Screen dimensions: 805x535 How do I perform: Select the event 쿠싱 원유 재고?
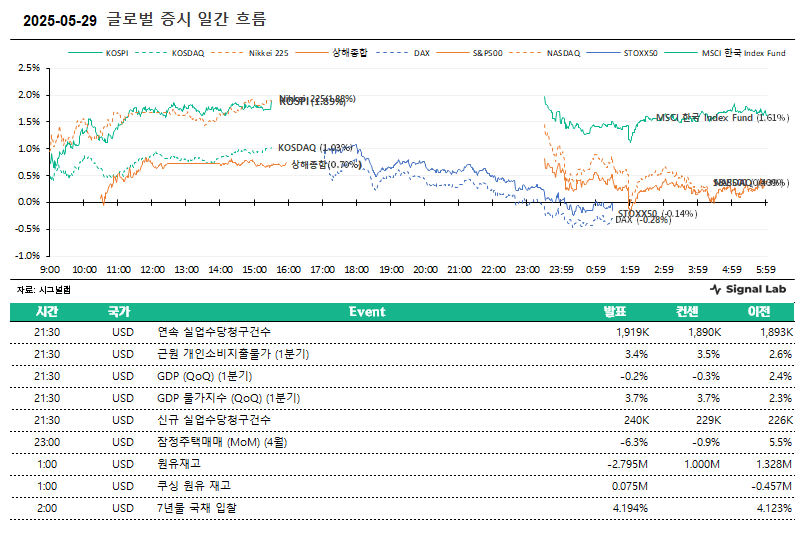[x=194, y=486]
